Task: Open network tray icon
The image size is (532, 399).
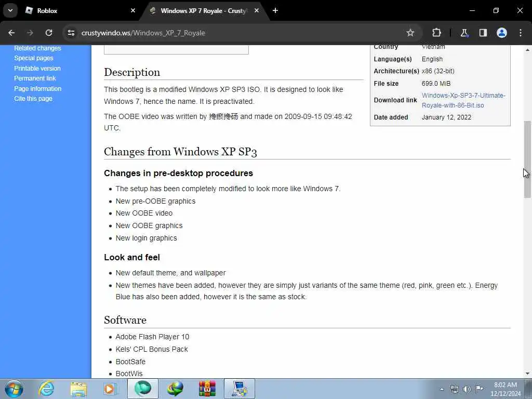Action: pos(454,389)
